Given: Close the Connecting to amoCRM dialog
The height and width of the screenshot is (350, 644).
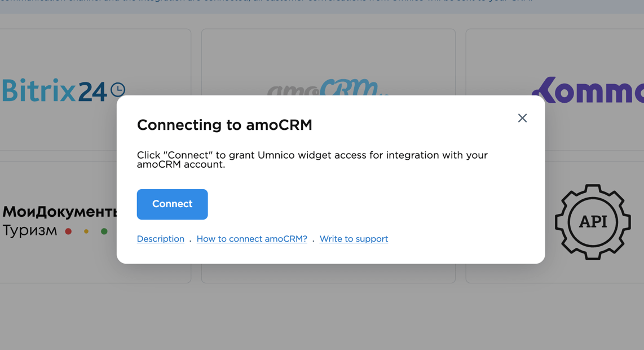Looking at the screenshot, I should click(x=522, y=118).
